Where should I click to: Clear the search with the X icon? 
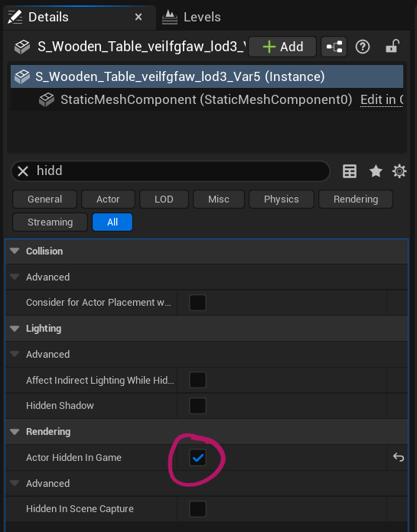click(23, 171)
